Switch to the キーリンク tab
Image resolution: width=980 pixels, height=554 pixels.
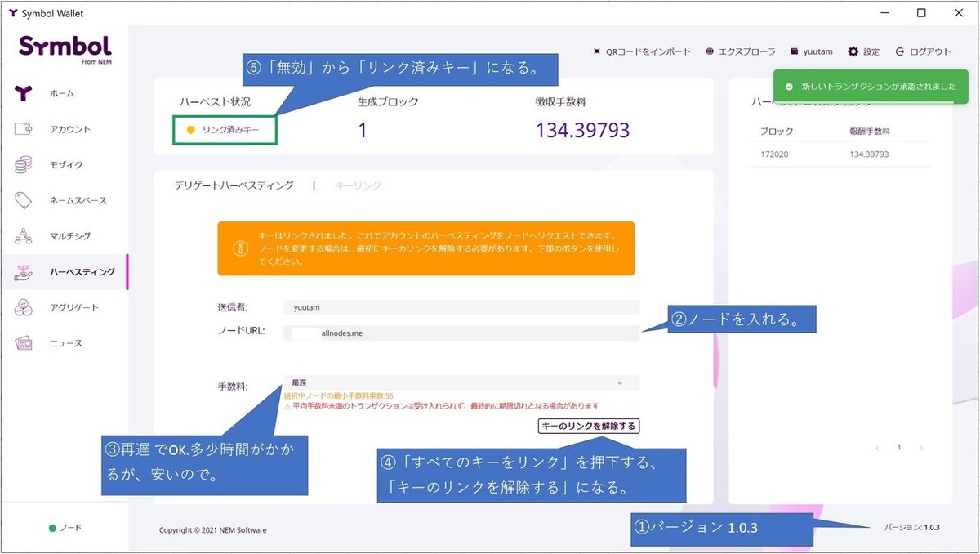pyautogui.click(x=359, y=185)
